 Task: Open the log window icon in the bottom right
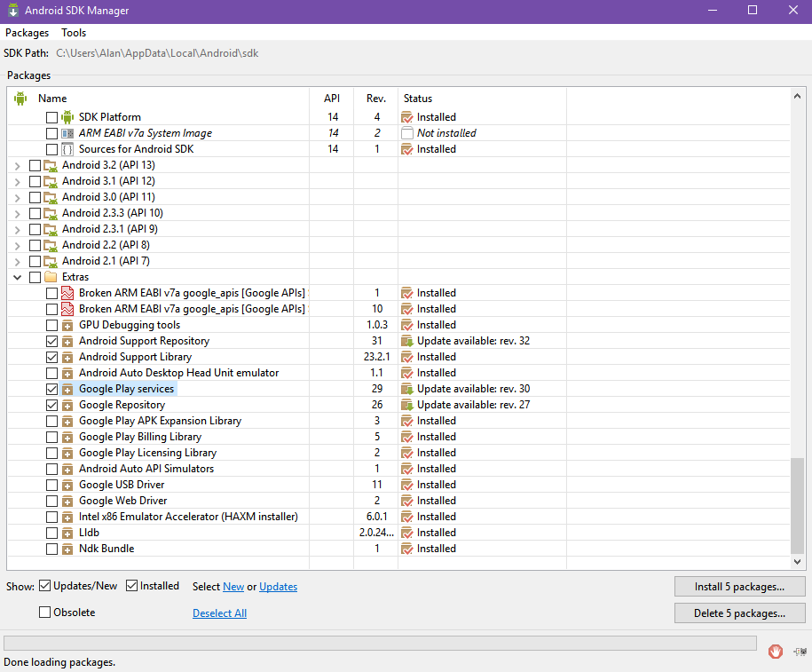click(x=800, y=652)
